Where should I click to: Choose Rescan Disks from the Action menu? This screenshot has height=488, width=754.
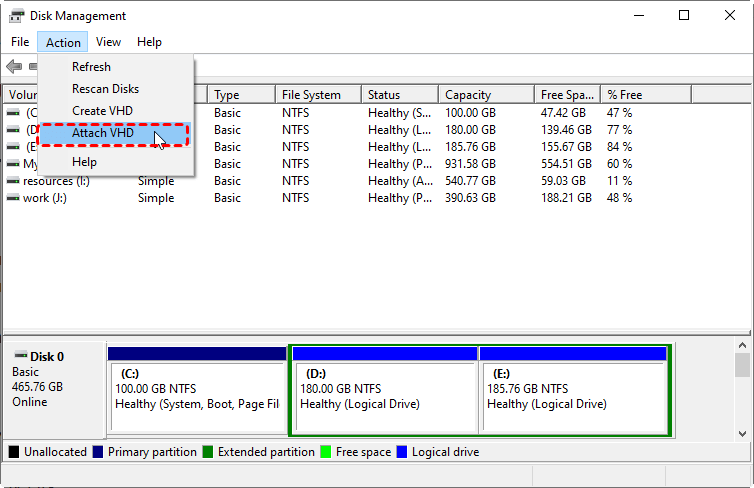[x=115, y=89]
